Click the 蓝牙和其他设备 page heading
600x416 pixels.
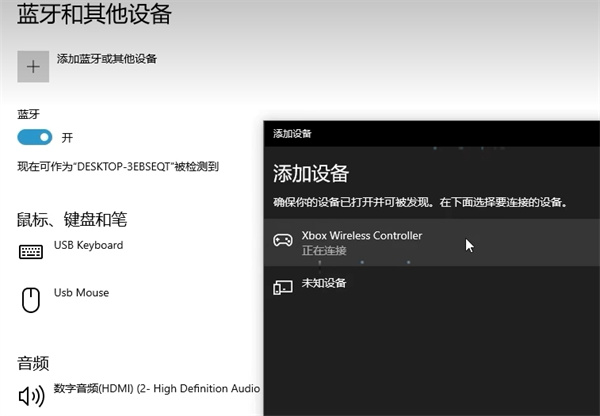pos(94,14)
